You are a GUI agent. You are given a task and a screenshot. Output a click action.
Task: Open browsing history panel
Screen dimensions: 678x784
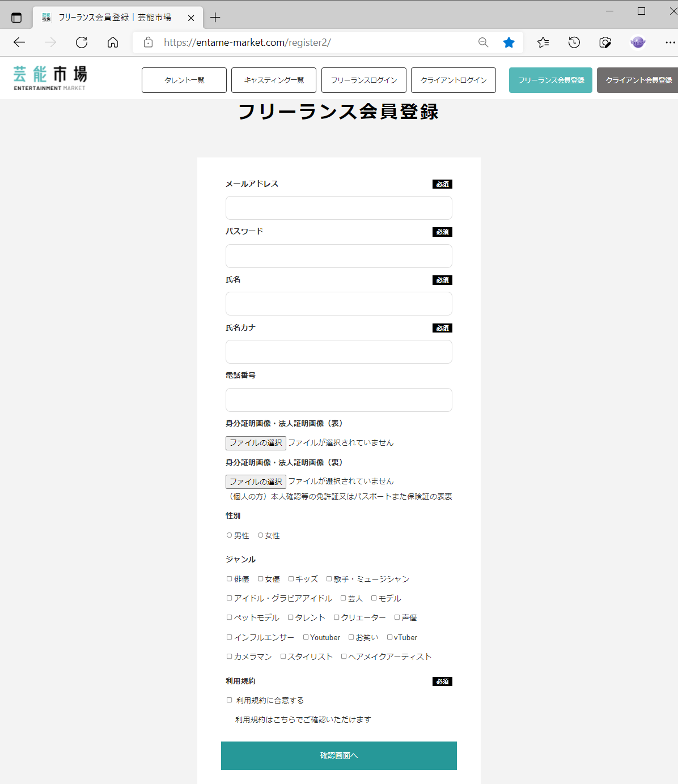tap(574, 42)
